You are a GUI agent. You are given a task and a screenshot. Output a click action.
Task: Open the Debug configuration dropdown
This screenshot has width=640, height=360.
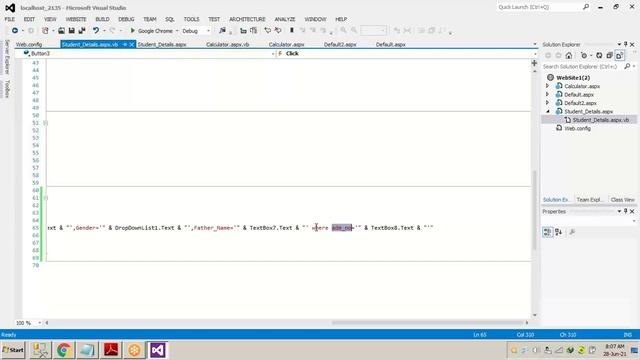pos(208,31)
